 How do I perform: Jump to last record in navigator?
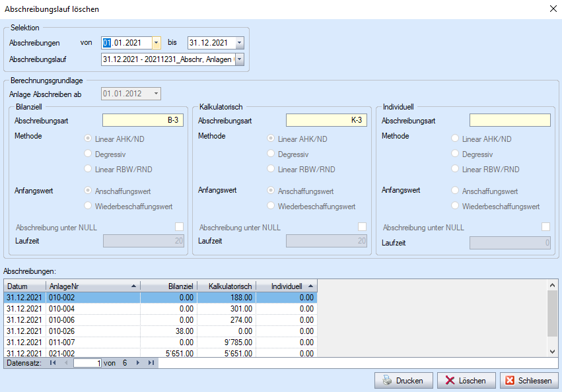(151, 363)
